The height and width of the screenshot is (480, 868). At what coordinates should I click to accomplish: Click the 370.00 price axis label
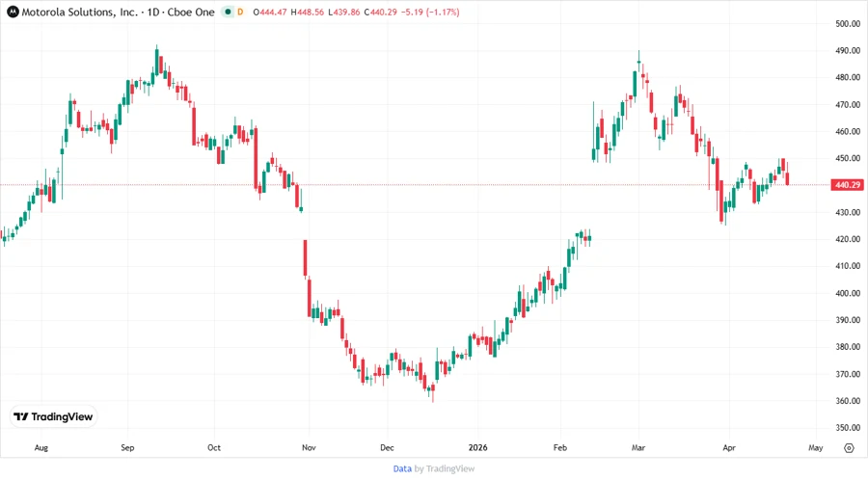[848, 374]
